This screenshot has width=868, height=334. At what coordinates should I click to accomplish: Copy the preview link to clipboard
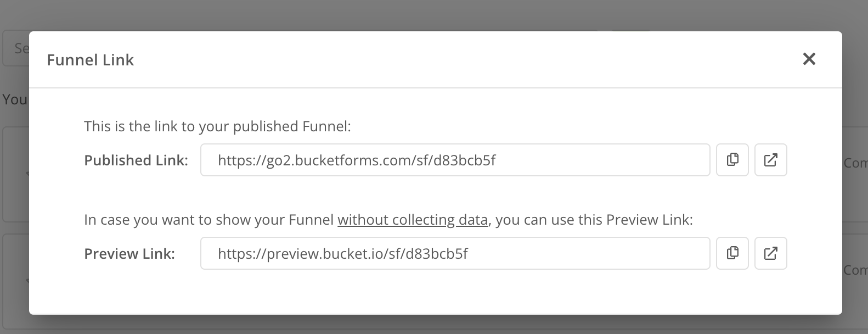click(732, 253)
